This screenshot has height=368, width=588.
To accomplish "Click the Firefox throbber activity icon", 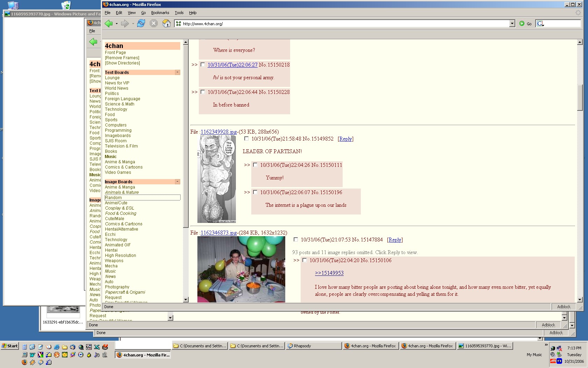I will pos(578,13).
